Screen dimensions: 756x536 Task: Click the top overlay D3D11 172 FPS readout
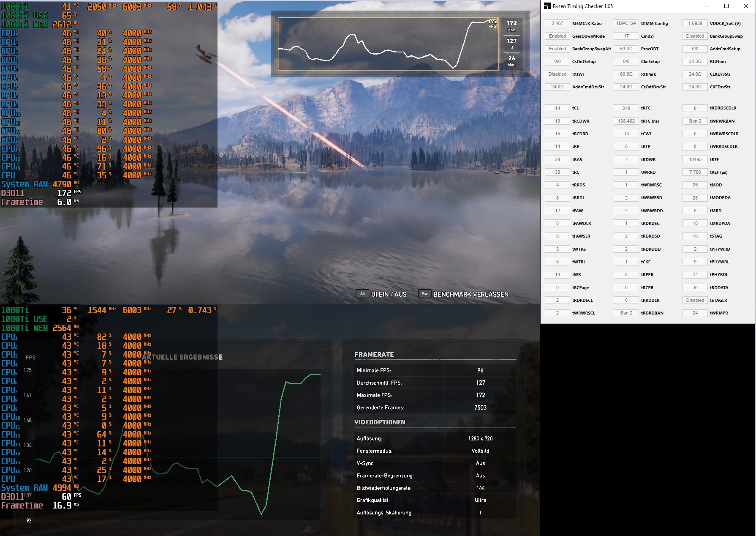tap(41, 193)
